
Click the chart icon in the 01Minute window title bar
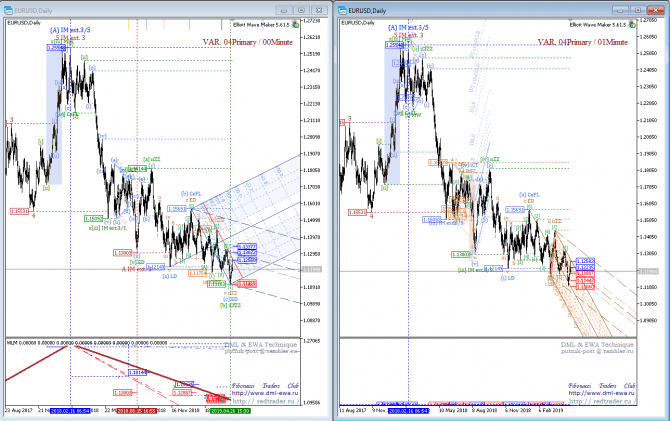click(x=343, y=10)
